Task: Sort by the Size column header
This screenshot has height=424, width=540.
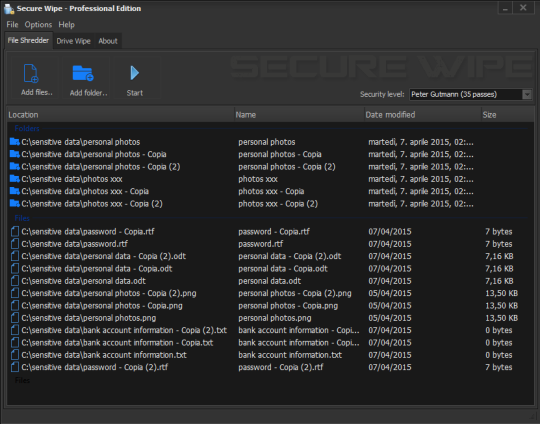Action: 508,115
